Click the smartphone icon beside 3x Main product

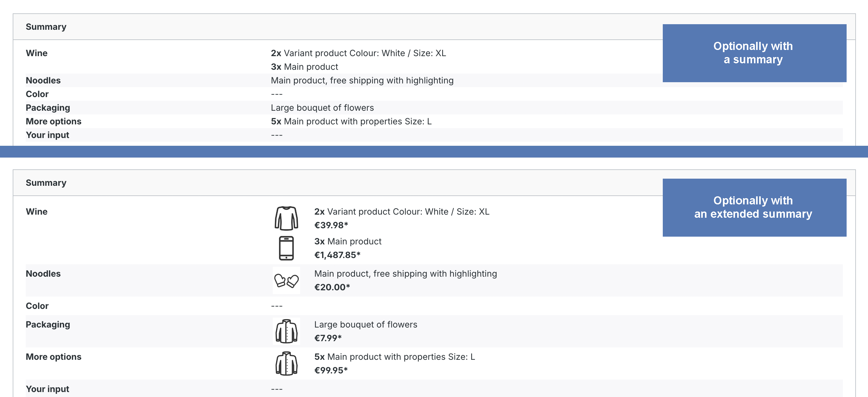click(286, 248)
